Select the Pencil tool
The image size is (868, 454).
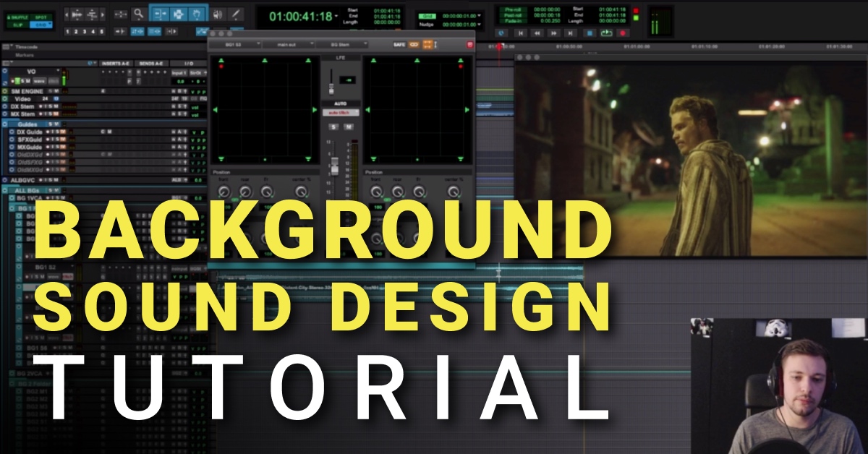coord(236,14)
